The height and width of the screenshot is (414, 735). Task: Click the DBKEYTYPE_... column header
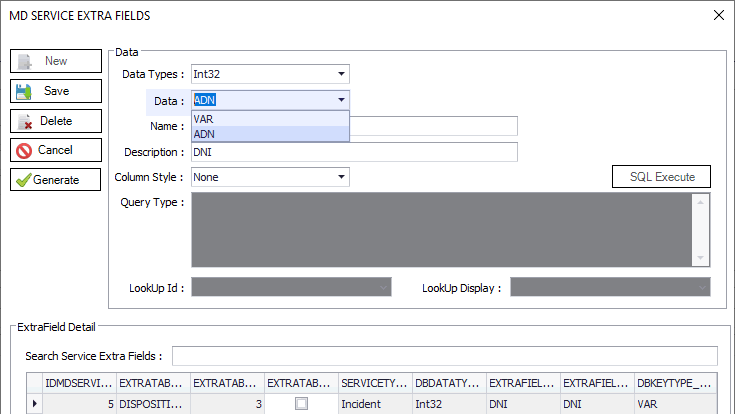[x=675, y=384]
